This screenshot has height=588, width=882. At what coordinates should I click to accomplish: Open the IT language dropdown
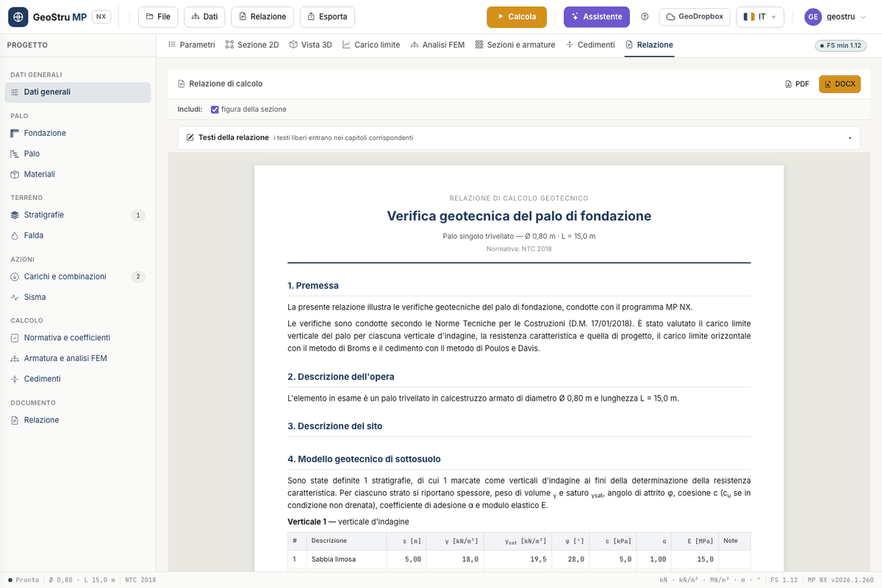760,17
